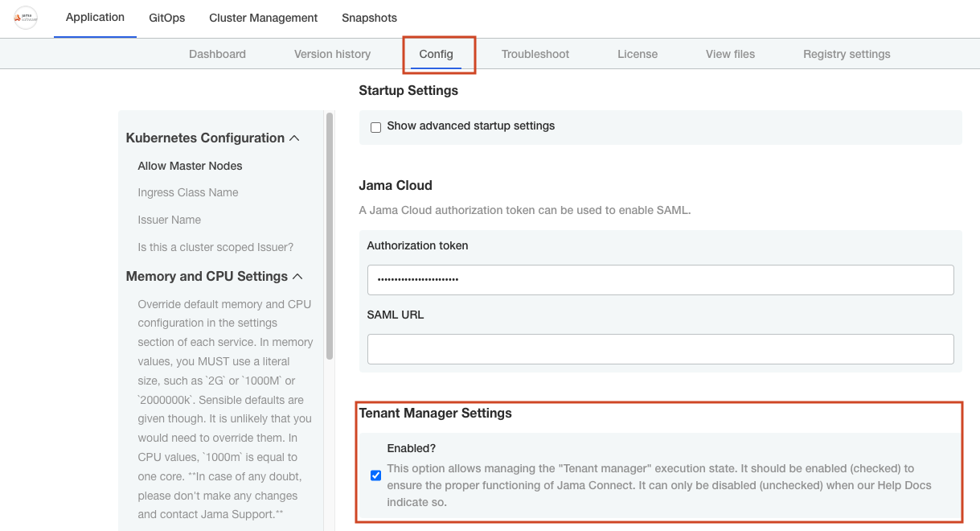Click the Show advanced startup settings label
The height and width of the screenshot is (531, 980).
click(x=471, y=126)
